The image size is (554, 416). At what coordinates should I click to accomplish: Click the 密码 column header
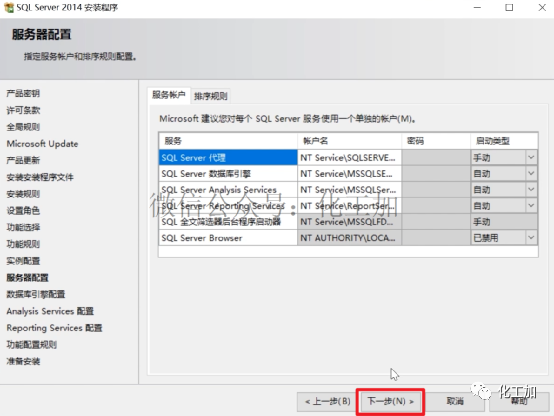436,141
